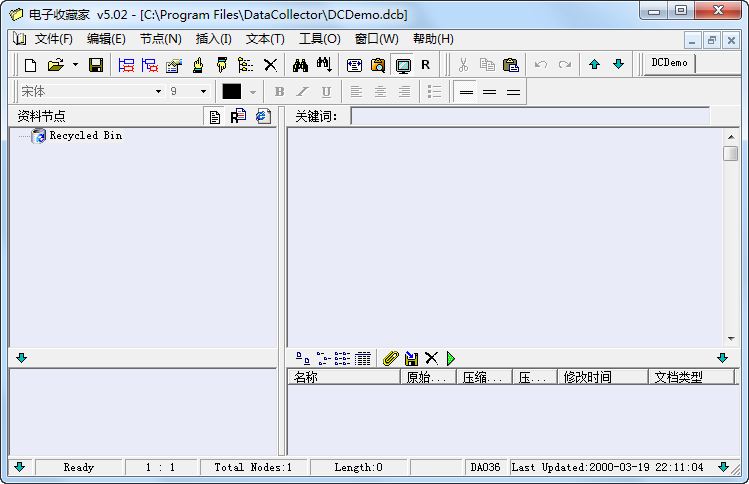Save with the floppy disk icon
The height and width of the screenshot is (484, 749).
pyautogui.click(x=96, y=65)
